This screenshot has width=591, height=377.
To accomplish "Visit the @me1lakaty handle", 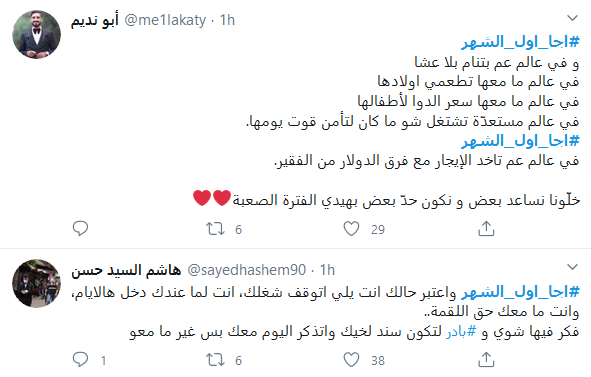I will [165, 20].
